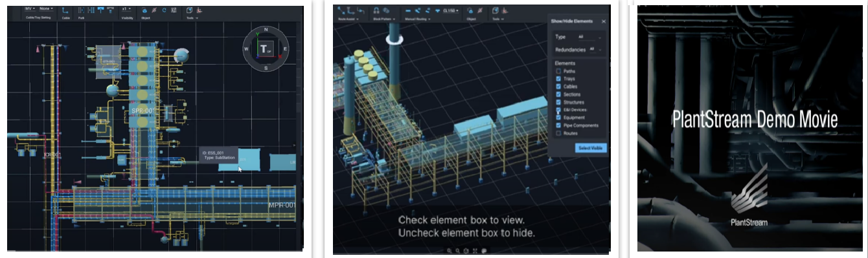Click the Select Visible button
Image resolution: width=868 pixels, height=258 pixels.
591,148
